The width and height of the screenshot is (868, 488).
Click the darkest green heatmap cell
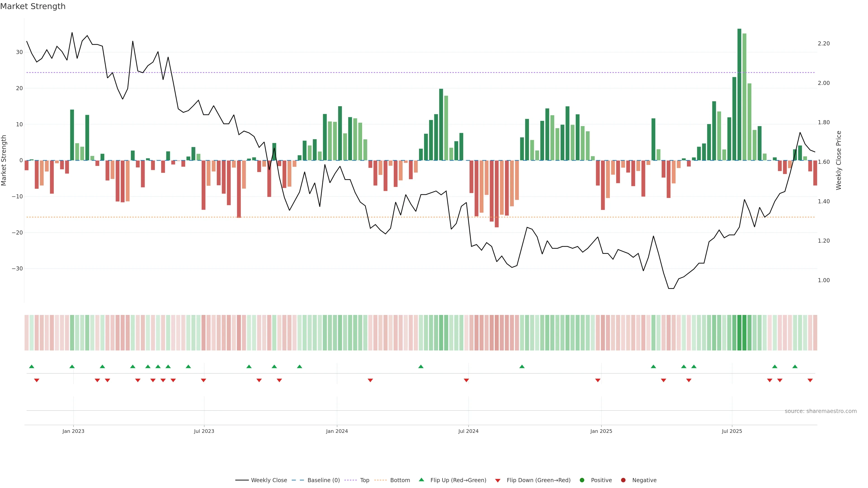coord(739,332)
